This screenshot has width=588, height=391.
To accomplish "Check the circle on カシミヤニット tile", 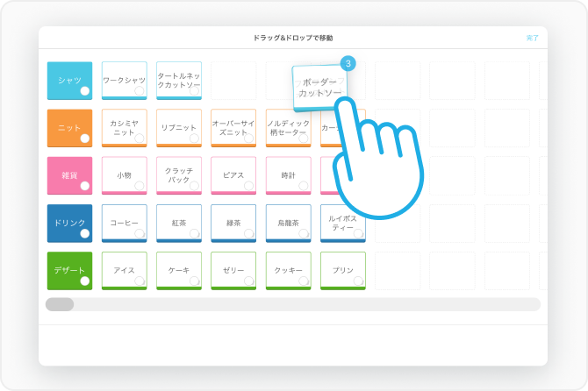I will tap(140, 139).
